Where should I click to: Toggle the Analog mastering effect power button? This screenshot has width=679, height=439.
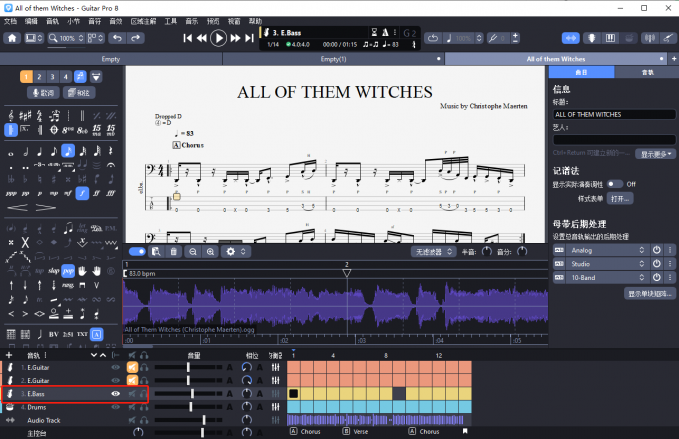(657, 249)
